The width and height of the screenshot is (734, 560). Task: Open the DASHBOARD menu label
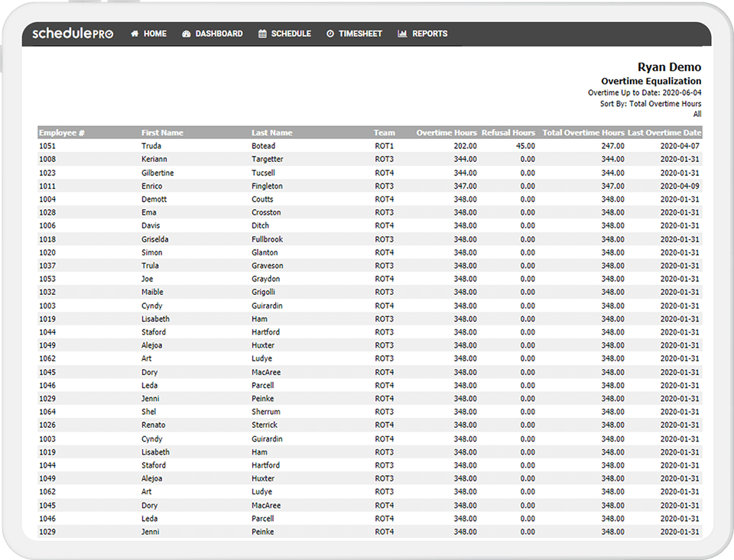(x=219, y=34)
